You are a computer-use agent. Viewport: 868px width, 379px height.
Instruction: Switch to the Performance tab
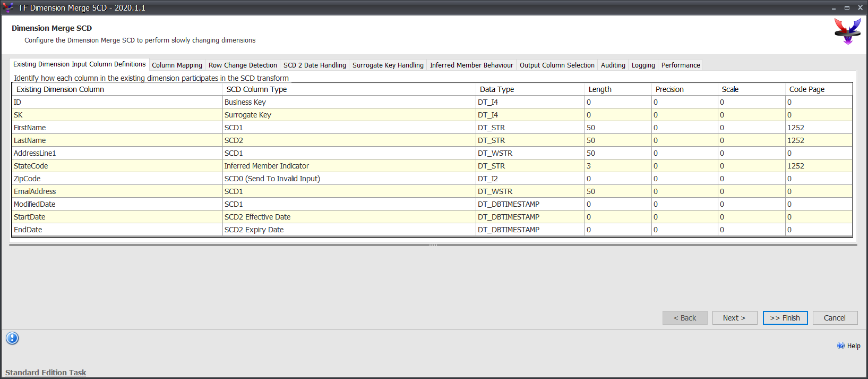pyautogui.click(x=681, y=65)
